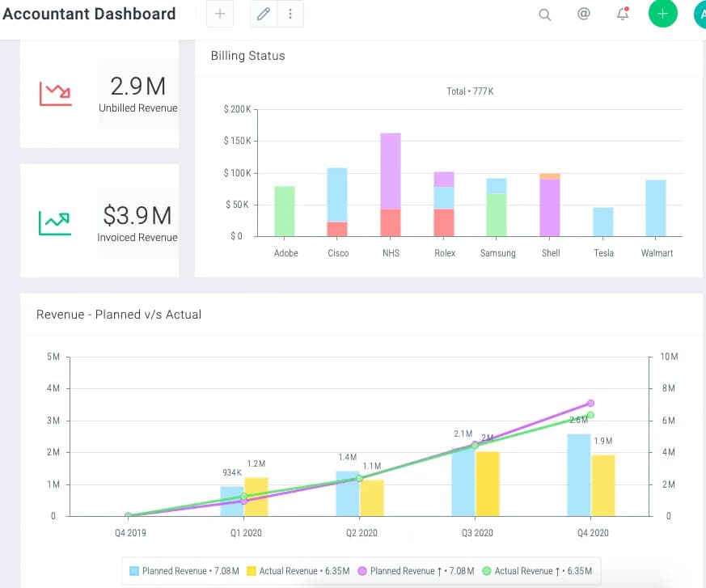This screenshot has width=706, height=588.
Task: Click the 2.9M Unbilled Revenue value
Action: 137,86
